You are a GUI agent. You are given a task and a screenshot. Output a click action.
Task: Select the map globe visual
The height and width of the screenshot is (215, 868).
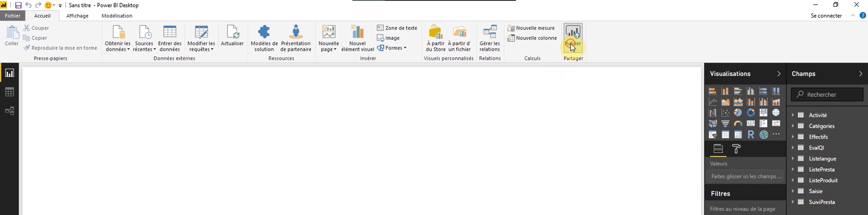pyautogui.click(x=776, y=113)
